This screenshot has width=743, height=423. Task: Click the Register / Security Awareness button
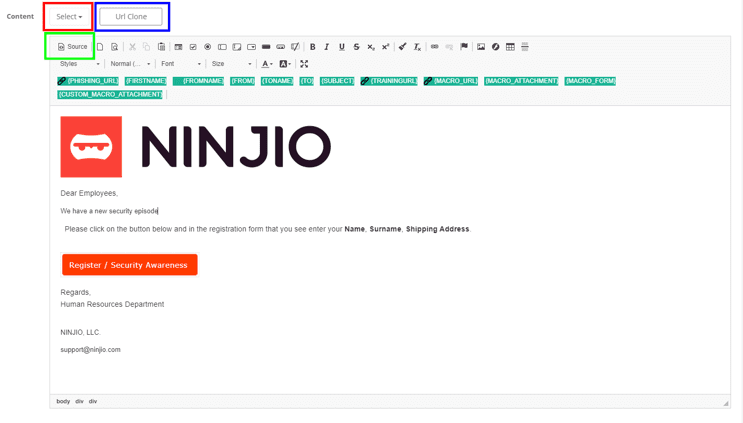coord(129,265)
